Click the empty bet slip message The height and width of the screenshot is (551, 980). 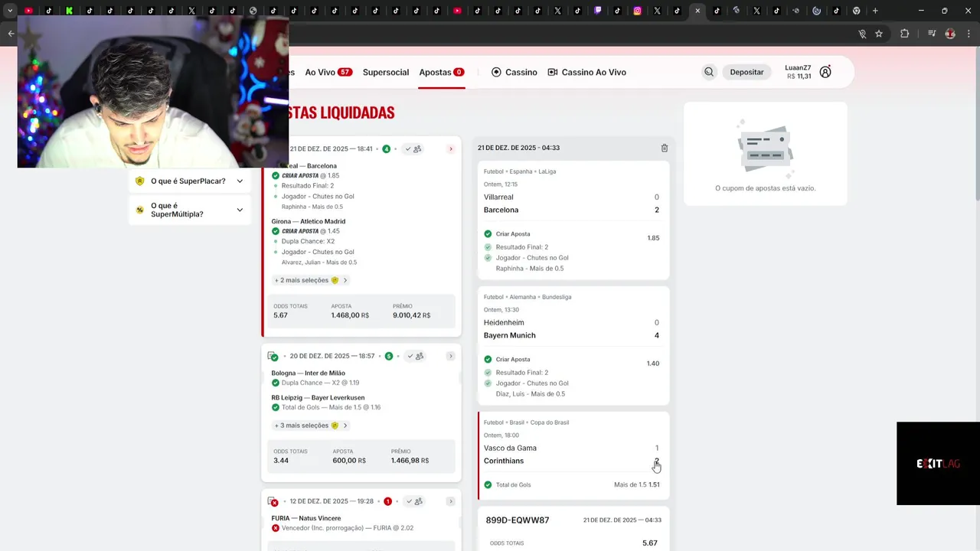(766, 188)
